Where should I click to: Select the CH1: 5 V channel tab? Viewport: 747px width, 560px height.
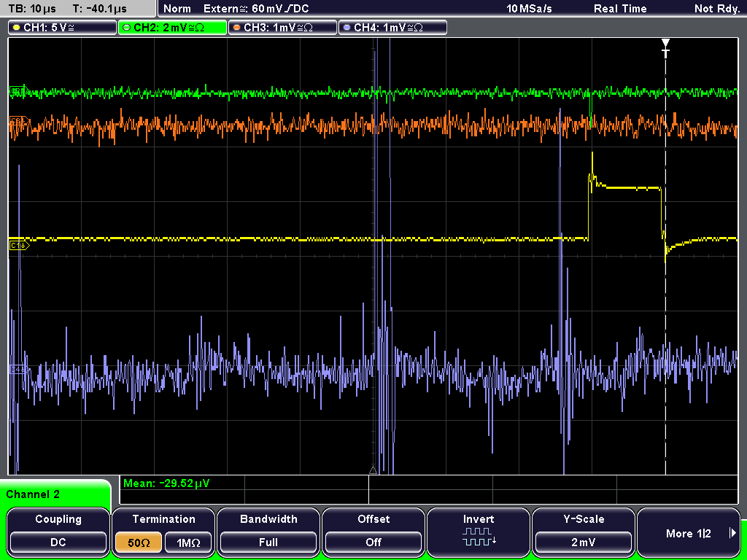(63, 28)
